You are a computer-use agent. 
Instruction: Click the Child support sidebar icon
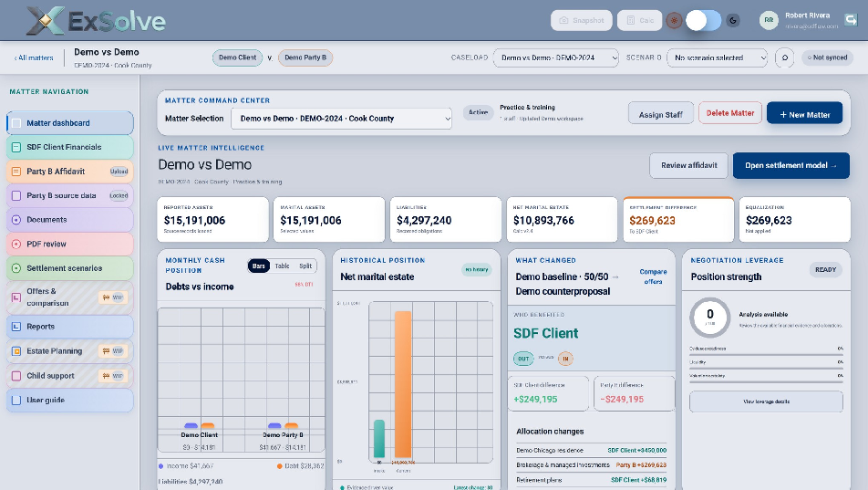(x=16, y=376)
